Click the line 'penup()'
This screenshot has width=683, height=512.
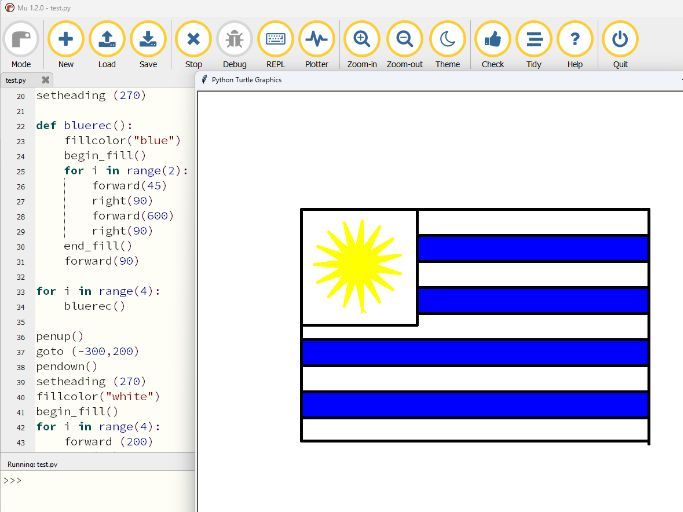coord(59,336)
